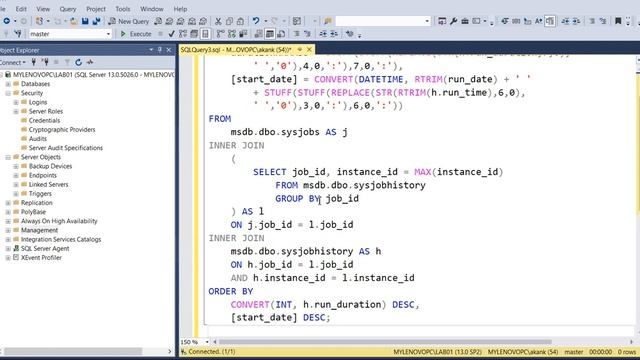
Task: Open the View menu
Action: point(43,9)
